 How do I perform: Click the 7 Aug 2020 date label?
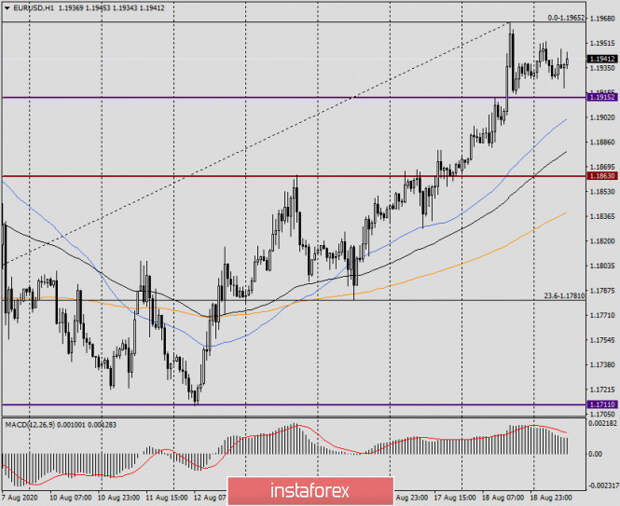point(20,497)
